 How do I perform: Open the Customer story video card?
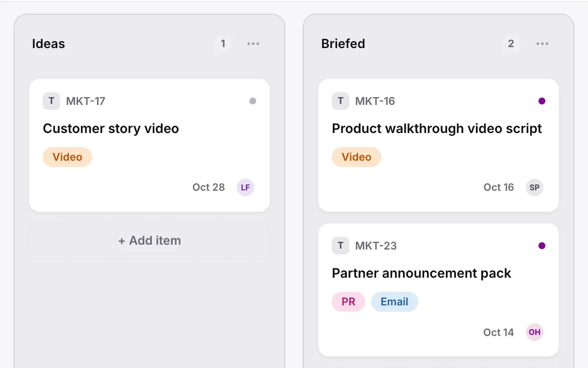click(149, 145)
